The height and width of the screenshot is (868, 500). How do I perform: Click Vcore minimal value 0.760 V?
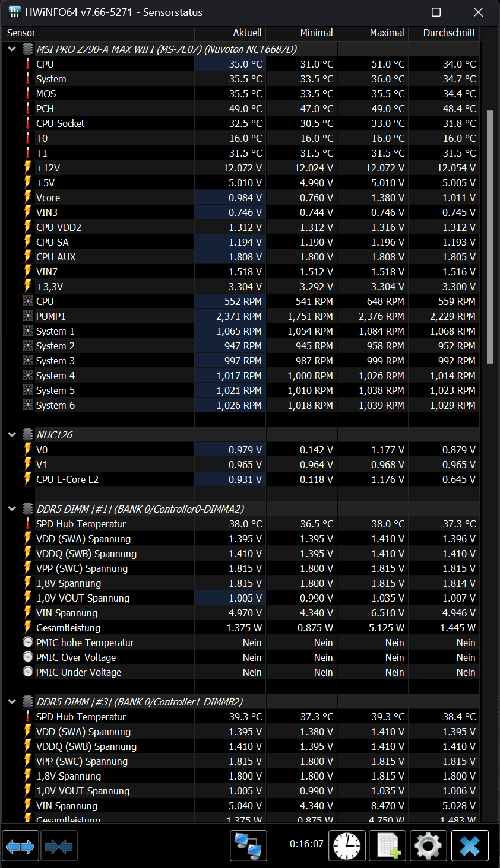(x=317, y=198)
